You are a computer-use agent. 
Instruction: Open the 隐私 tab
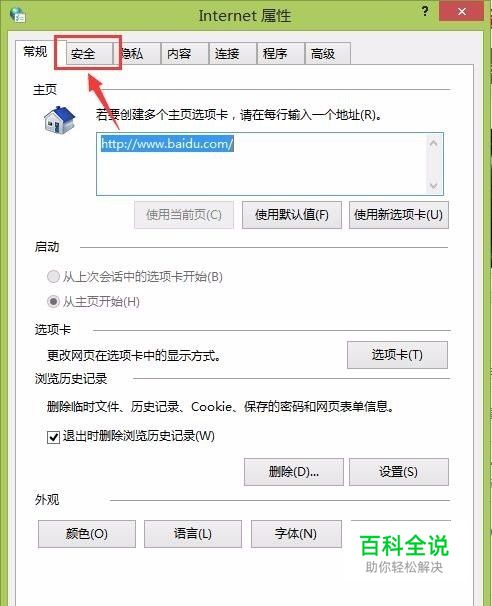coord(137,54)
